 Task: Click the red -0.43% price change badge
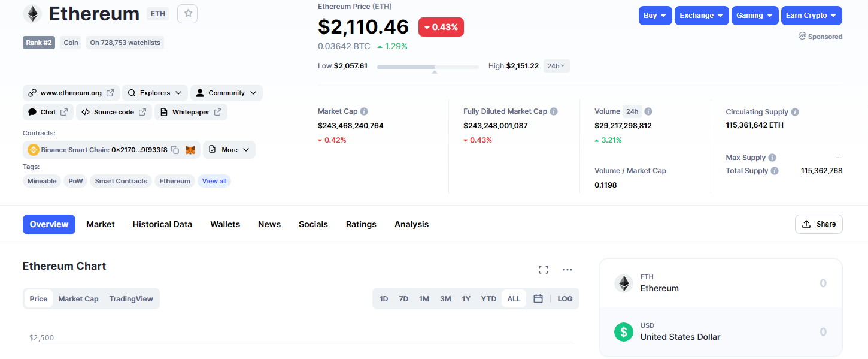coord(441,27)
